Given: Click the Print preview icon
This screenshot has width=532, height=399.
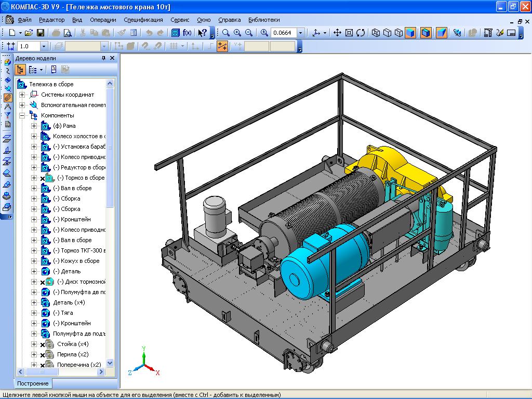Looking at the screenshot, I should pyautogui.click(x=68, y=33).
